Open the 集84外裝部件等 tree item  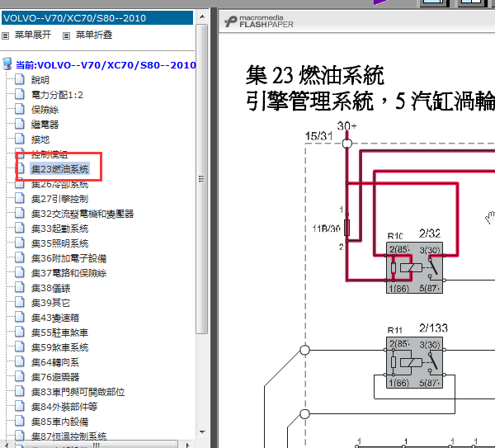point(64,407)
